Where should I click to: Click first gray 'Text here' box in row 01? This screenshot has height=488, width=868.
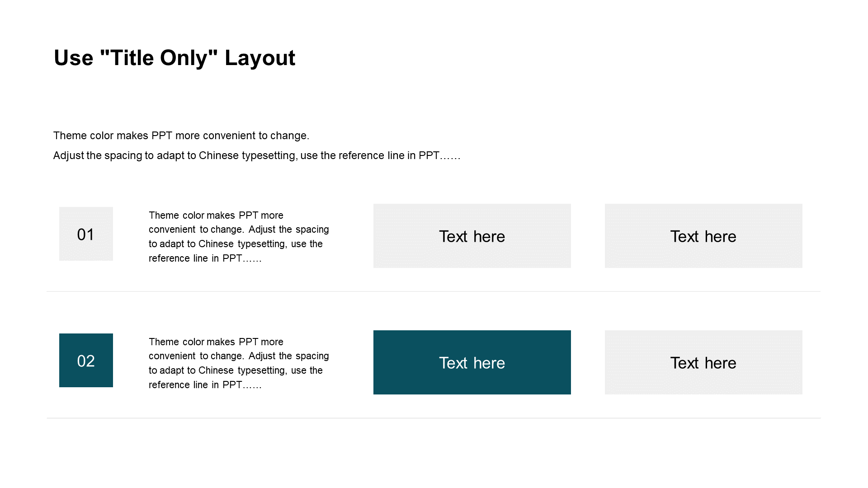pyautogui.click(x=472, y=236)
